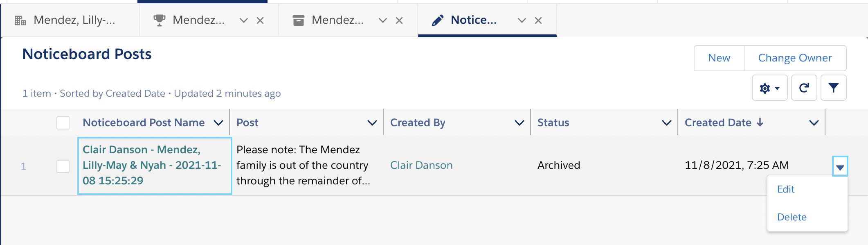868x245 pixels.
Task: Toggle the select-all rows checkbox
Action: (x=63, y=123)
